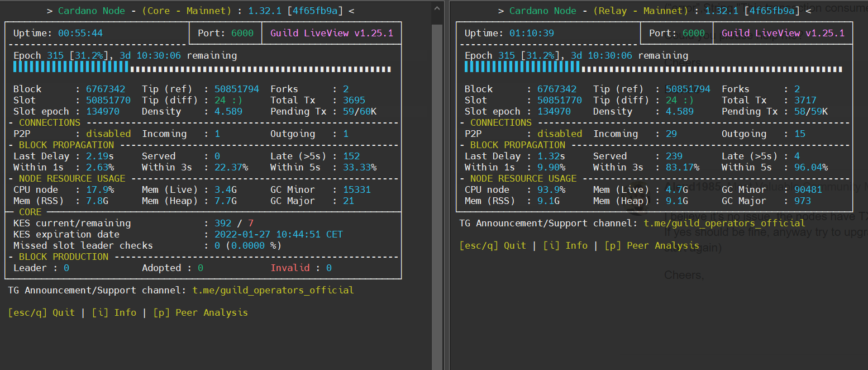Image resolution: width=868 pixels, height=370 pixels.
Task: Click Guild LiveView v1.25.1 label in Core pane
Action: click(331, 33)
